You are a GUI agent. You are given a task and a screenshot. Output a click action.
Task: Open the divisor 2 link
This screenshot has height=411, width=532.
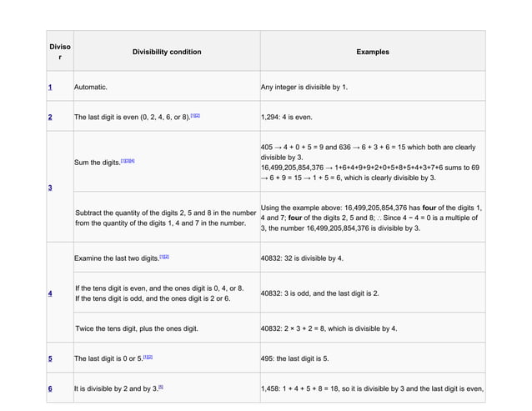pyautogui.click(x=49, y=117)
